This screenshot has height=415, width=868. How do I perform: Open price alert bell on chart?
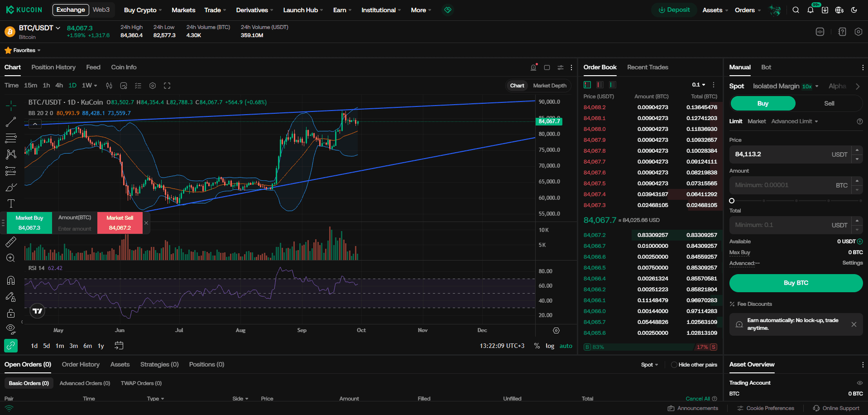pos(534,67)
